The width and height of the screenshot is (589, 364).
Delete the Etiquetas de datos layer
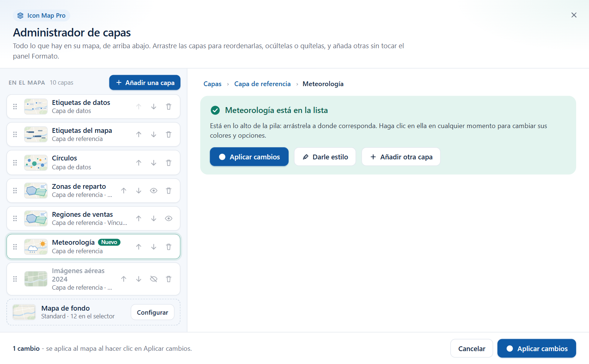(169, 107)
